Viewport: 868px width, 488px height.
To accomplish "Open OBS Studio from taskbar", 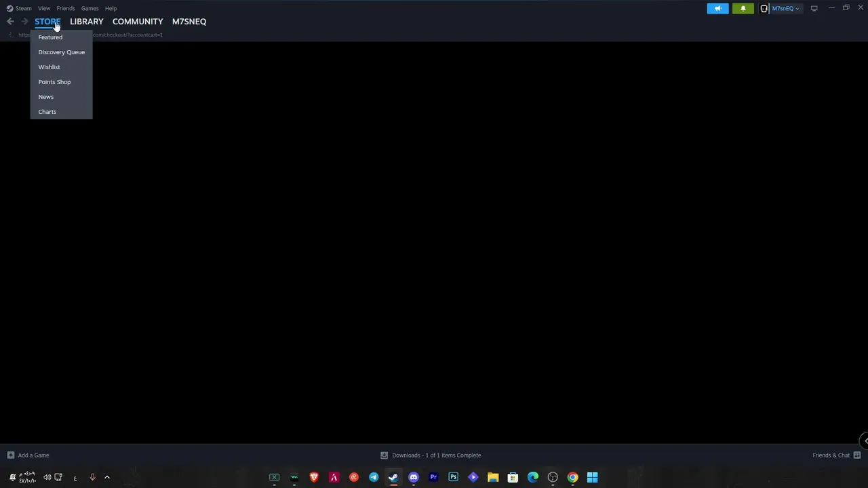I will point(553,477).
